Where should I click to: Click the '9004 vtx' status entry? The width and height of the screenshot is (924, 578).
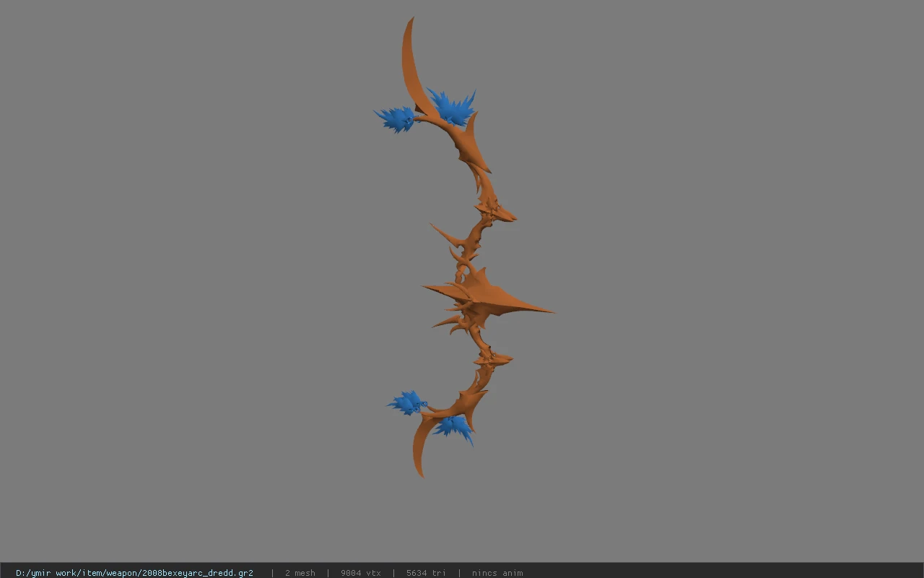click(361, 573)
